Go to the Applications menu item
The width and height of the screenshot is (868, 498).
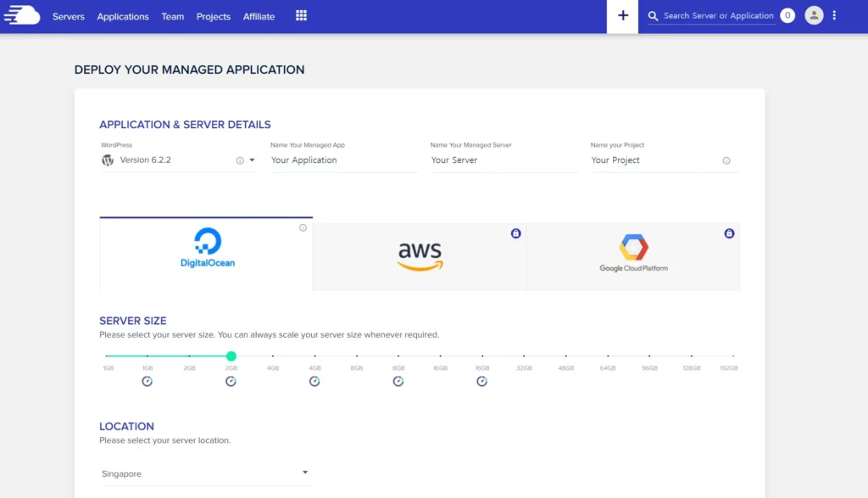[x=123, y=17]
